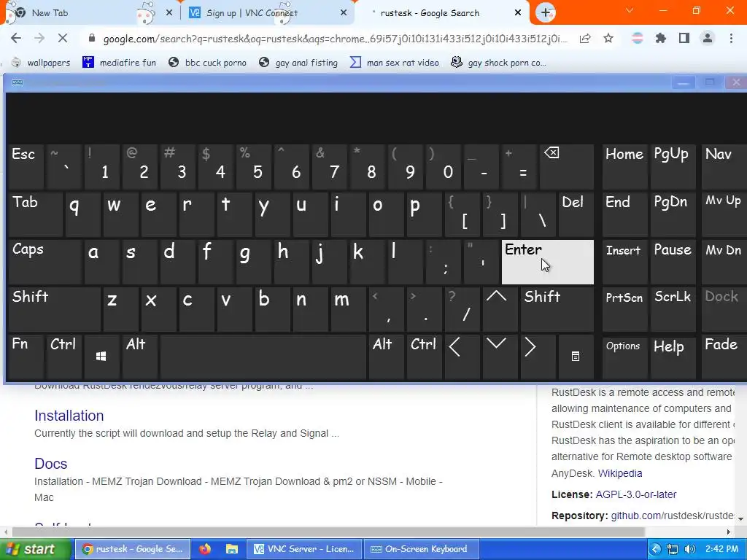Toggle the Nav key on keyboard
Viewport: 747px width, 560px height.
[724, 166]
